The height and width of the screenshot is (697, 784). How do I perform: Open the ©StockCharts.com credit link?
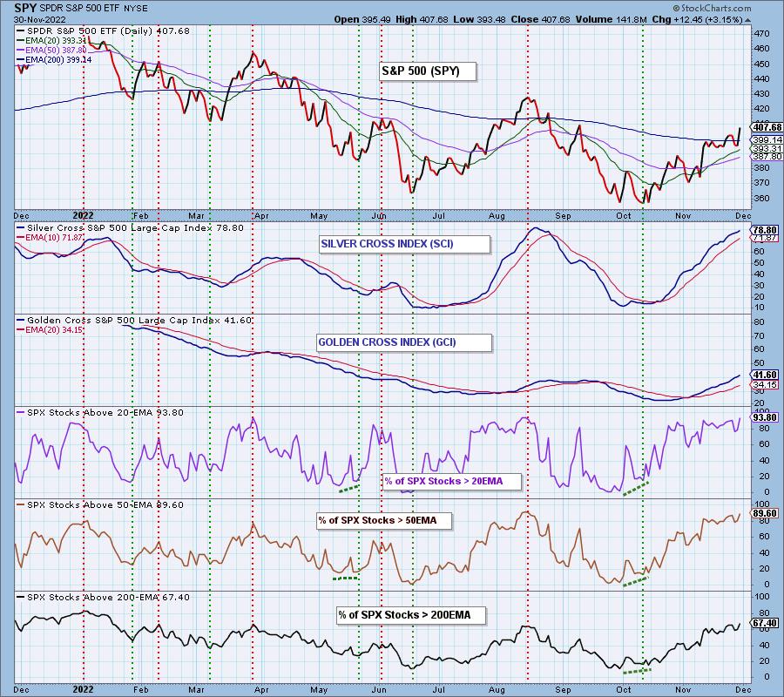(x=711, y=8)
